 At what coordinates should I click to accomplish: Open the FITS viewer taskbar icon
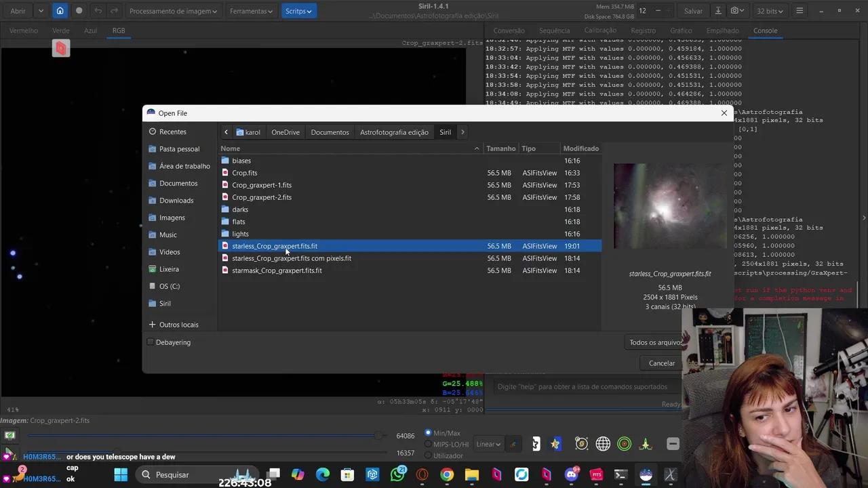[x=596, y=474]
